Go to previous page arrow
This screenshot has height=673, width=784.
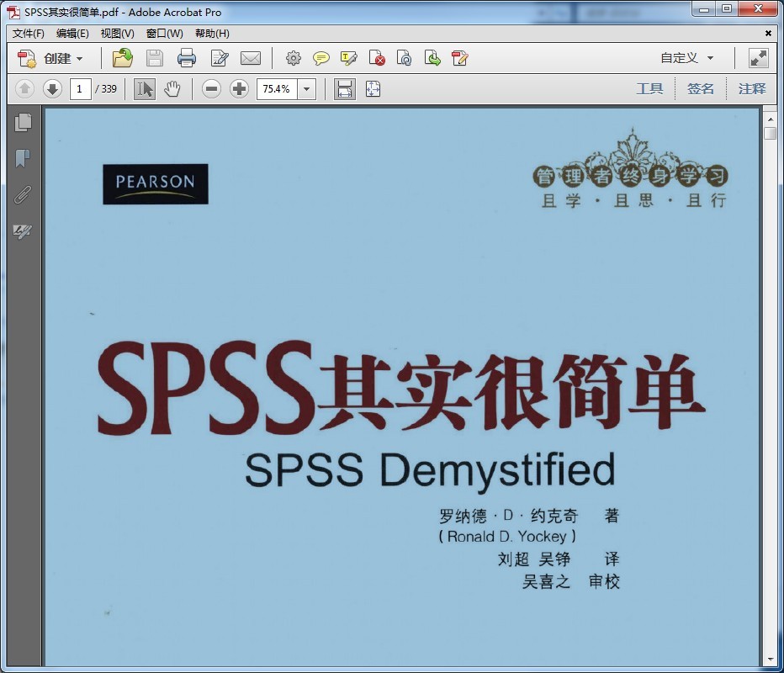(x=24, y=89)
